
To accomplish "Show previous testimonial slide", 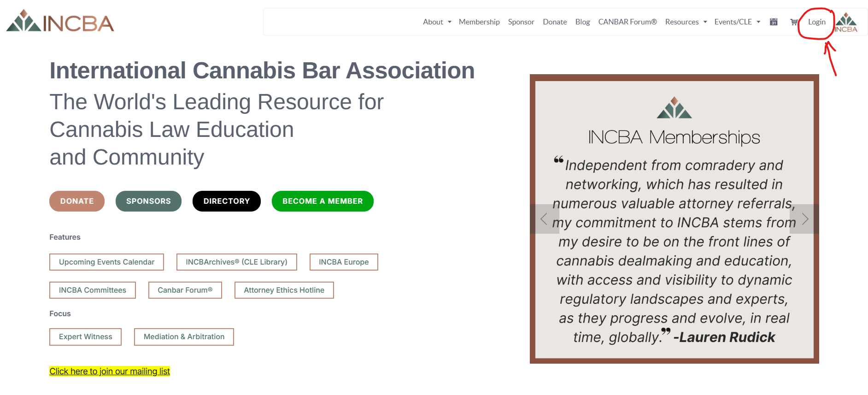I will pyautogui.click(x=544, y=219).
